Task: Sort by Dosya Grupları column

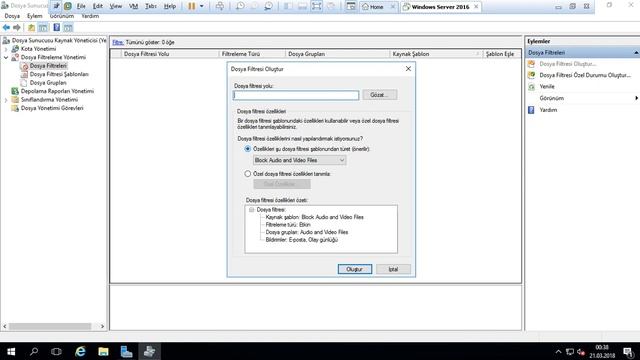Action: click(x=337, y=54)
